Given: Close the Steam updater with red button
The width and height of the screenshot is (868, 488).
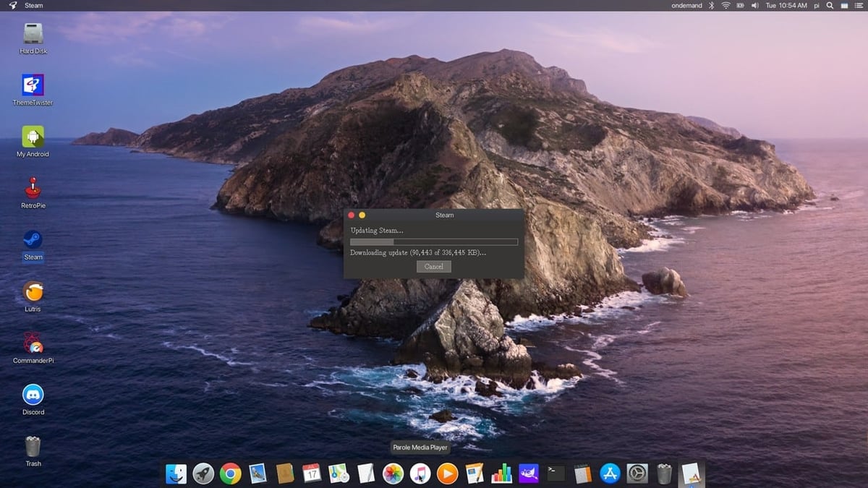Looking at the screenshot, I should (352, 215).
